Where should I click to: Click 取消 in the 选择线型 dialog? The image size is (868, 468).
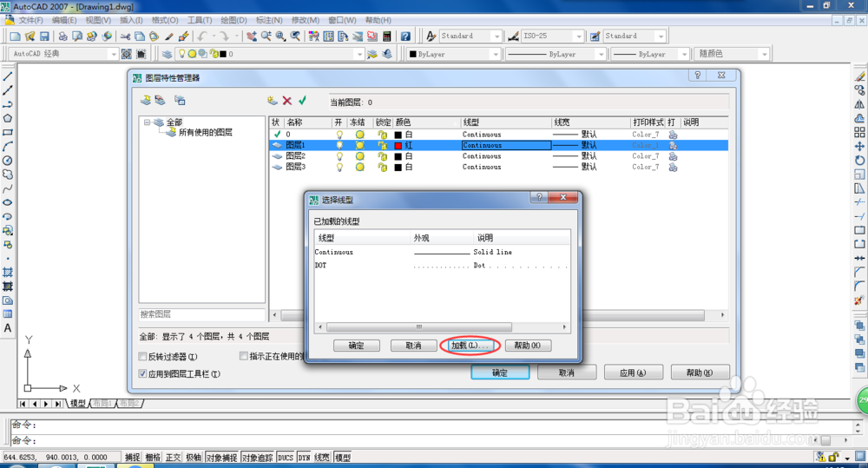tap(413, 345)
